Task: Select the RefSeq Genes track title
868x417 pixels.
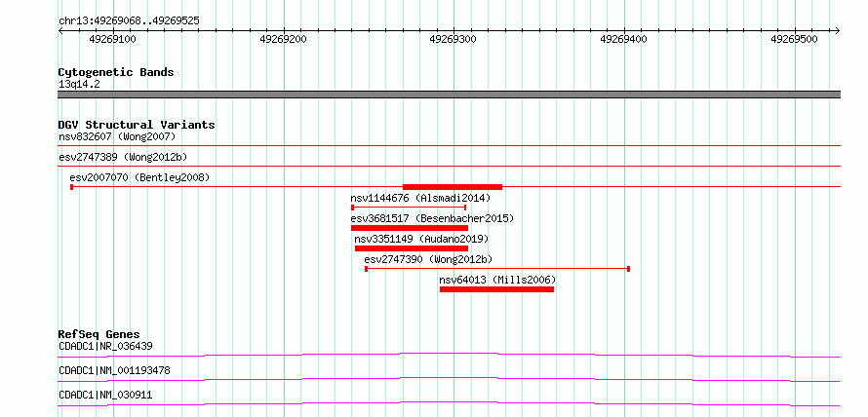Action: 99,334
